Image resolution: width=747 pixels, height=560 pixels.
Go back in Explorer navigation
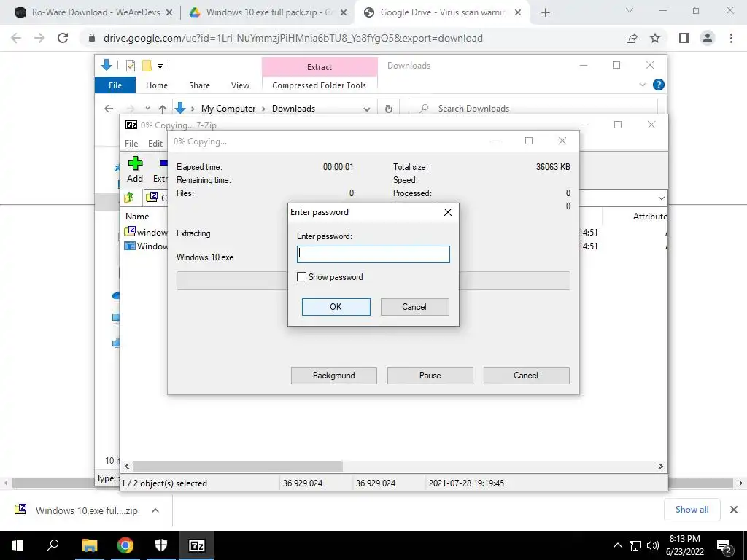[109, 109]
